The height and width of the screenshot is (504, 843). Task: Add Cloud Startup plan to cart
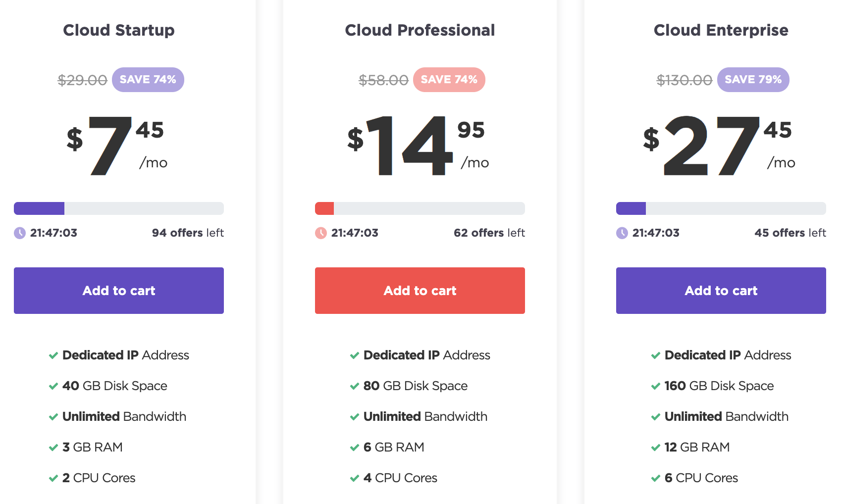tap(119, 291)
